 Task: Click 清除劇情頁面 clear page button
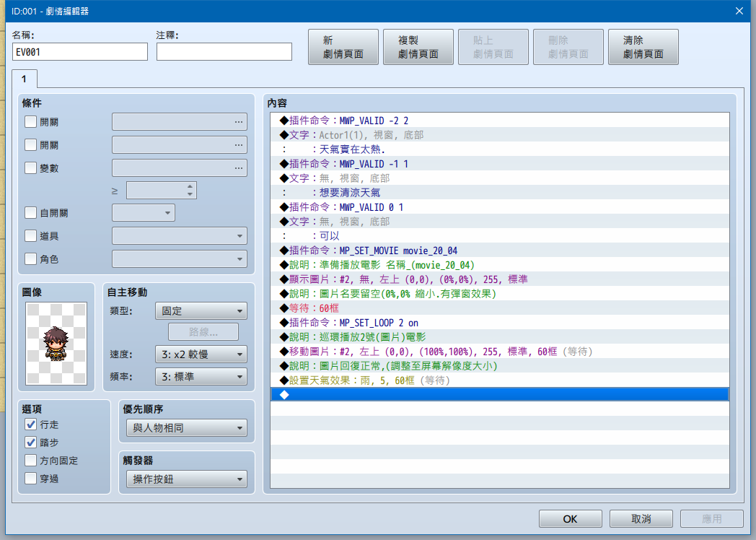[x=643, y=47]
